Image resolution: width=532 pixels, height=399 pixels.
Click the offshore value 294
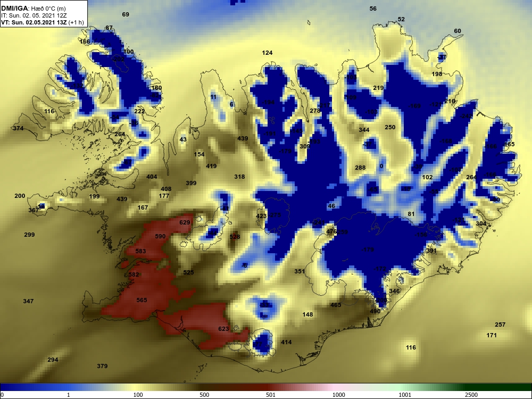tap(53, 360)
